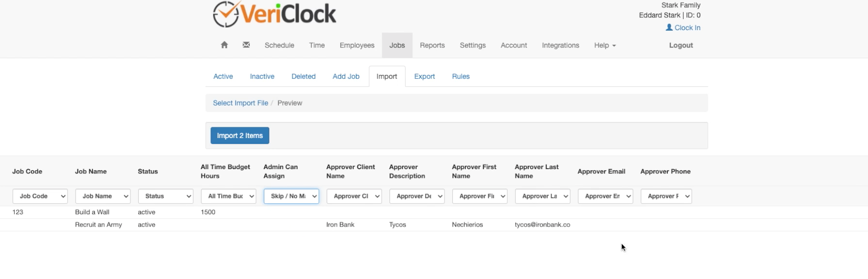Go to the Employees menu
The height and width of the screenshot is (279, 868).
tap(357, 45)
